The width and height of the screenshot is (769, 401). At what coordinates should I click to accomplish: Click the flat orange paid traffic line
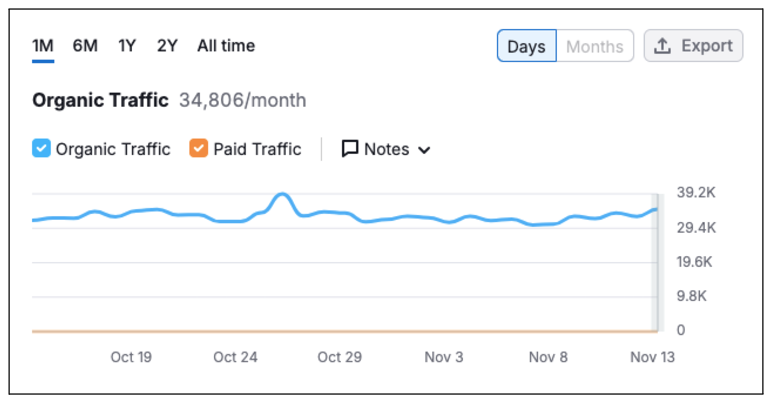[x=340, y=330]
